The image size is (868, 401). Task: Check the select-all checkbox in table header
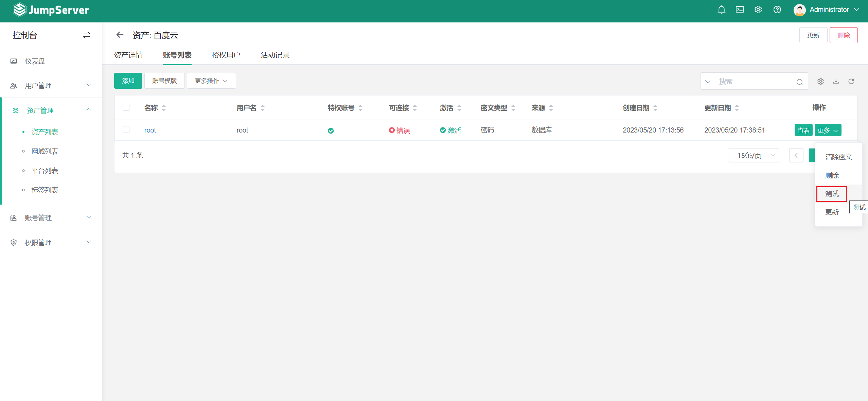pyautogui.click(x=126, y=107)
